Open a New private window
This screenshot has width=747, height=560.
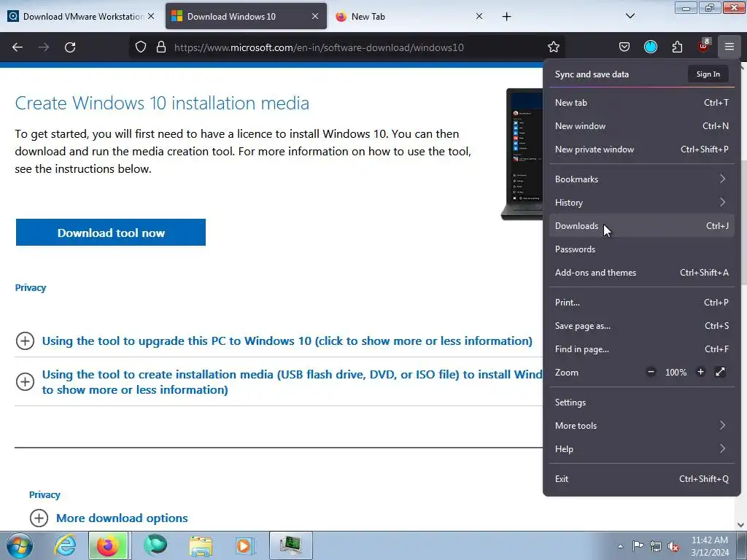coord(642,149)
